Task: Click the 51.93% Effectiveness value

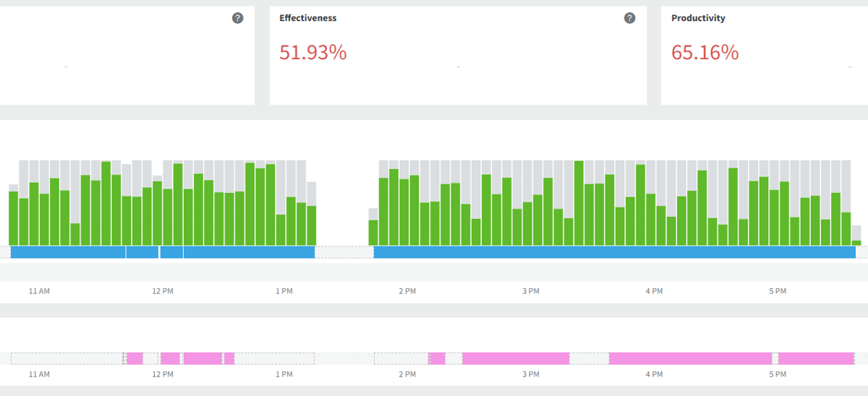Action: click(x=312, y=52)
